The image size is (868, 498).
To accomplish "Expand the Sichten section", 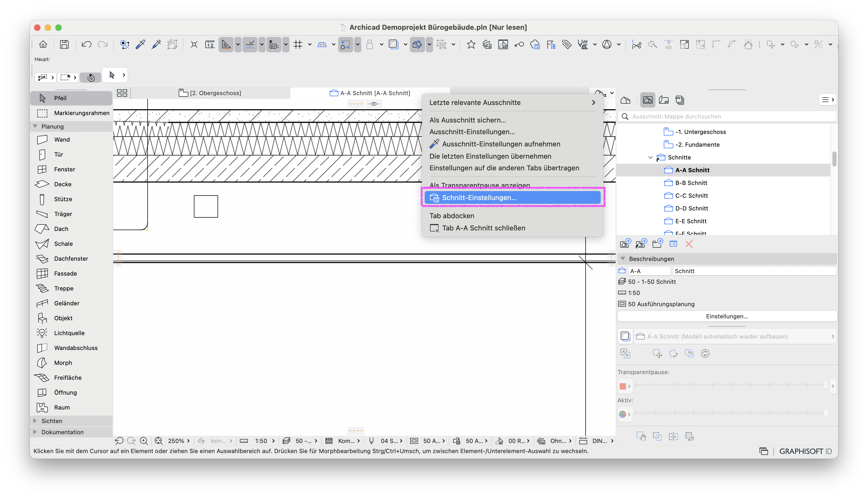I will click(35, 421).
